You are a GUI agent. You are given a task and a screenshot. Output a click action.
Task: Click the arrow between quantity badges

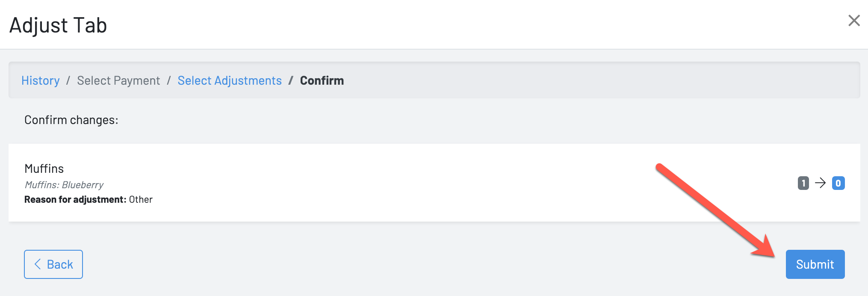point(821,183)
